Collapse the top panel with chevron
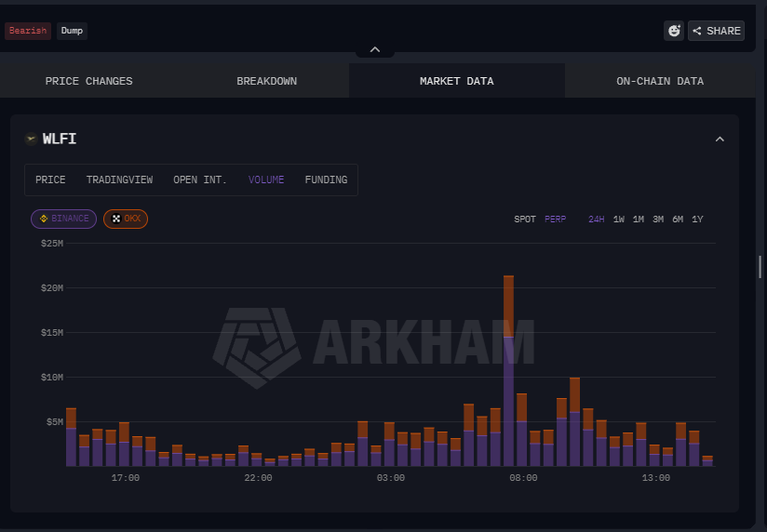767x532 pixels. pyautogui.click(x=375, y=49)
